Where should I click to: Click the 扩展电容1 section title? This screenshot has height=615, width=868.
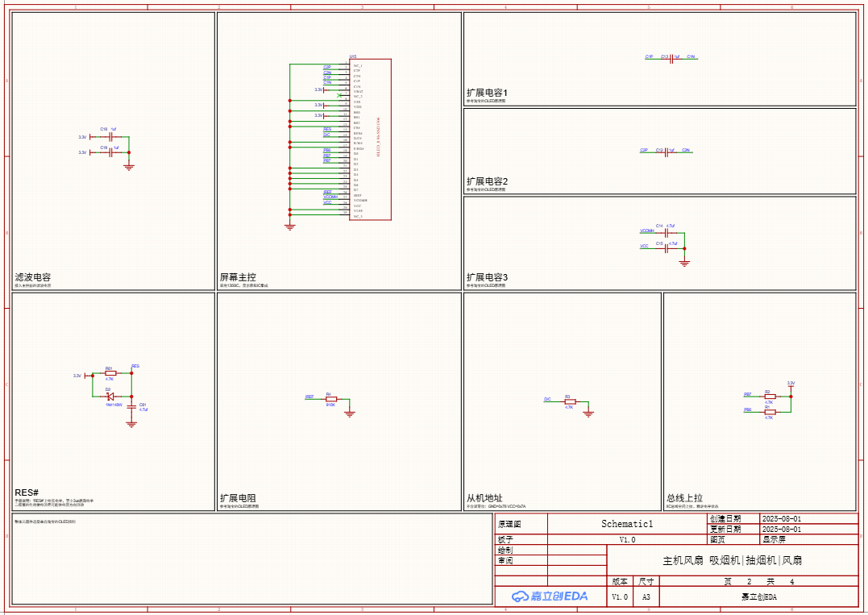tap(487, 93)
